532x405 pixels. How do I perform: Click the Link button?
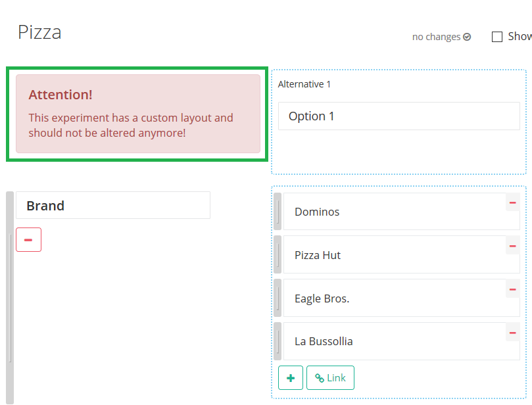tap(330, 378)
